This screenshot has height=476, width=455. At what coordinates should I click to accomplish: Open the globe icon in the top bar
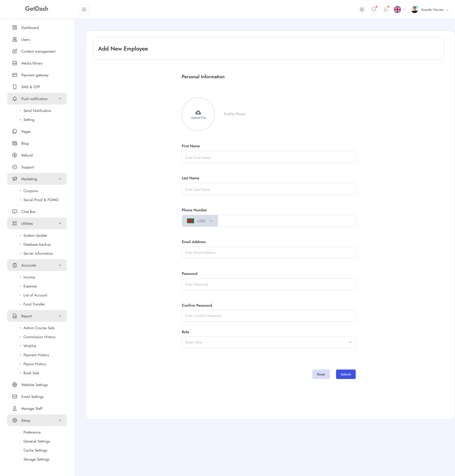[362, 9]
